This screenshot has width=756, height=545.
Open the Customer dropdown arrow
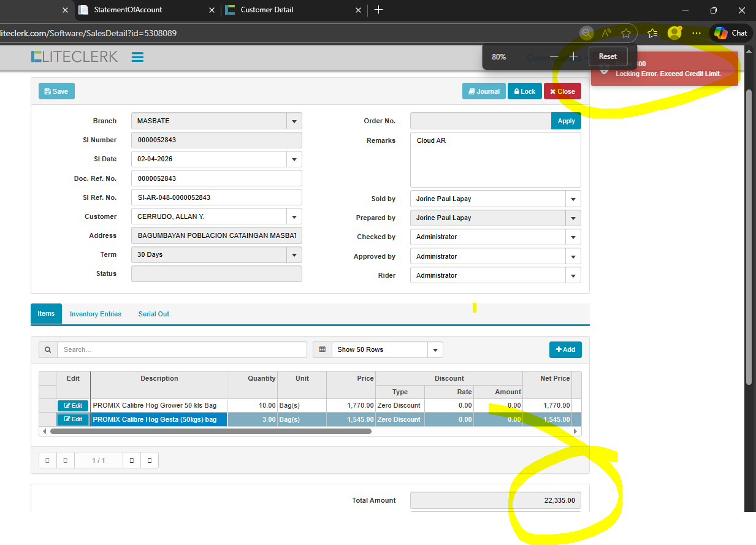coord(294,216)
